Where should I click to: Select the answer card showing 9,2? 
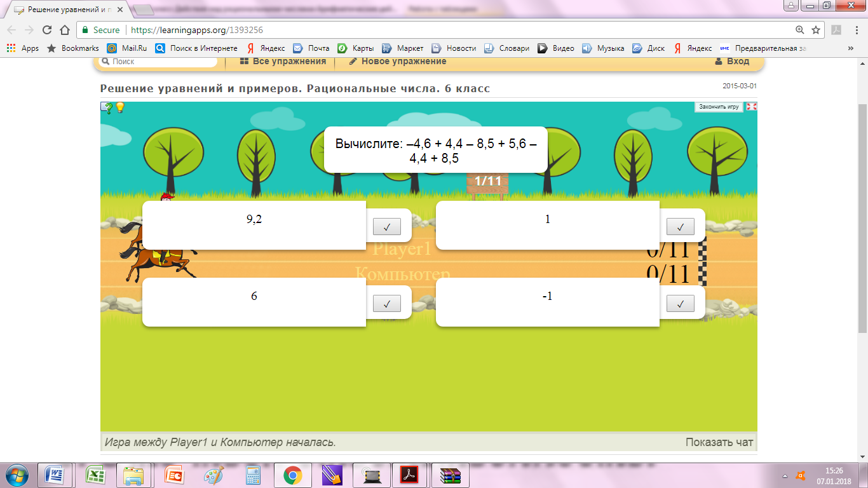254,226
